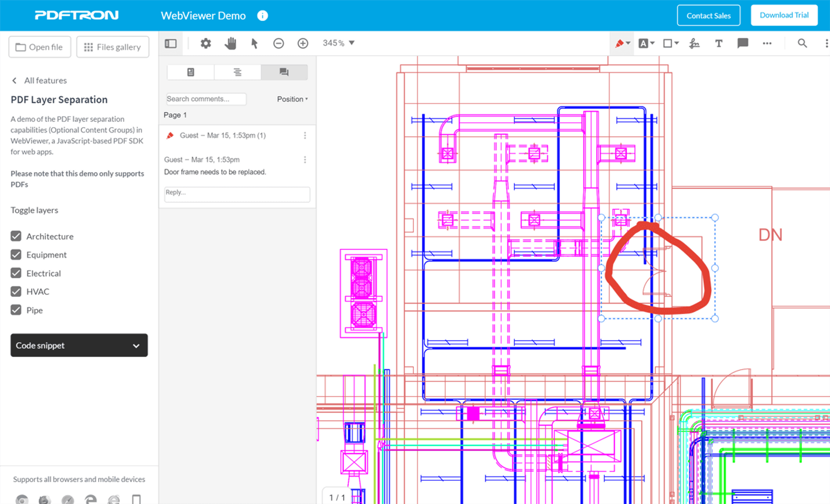Click the zoom out minus icon

coord(278,43)
